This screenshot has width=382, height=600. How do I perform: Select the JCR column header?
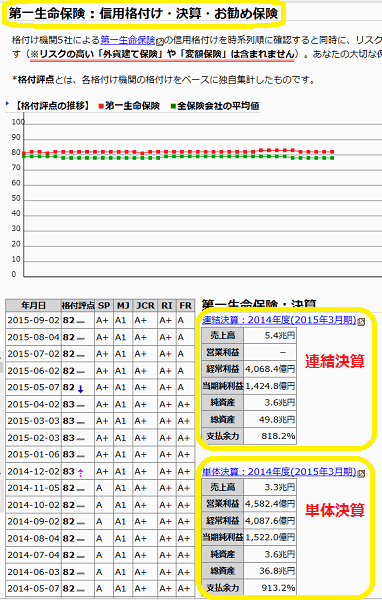(145, 305)
